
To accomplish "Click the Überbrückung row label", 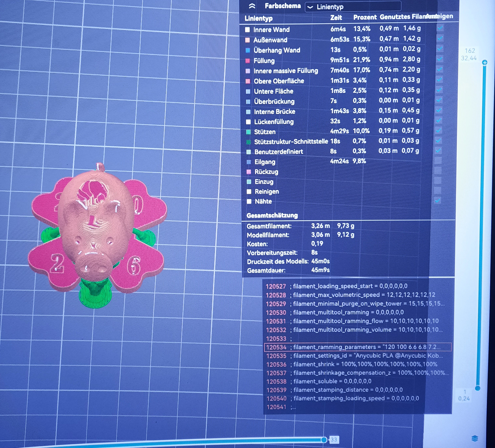I will click(x=274, y=101).
